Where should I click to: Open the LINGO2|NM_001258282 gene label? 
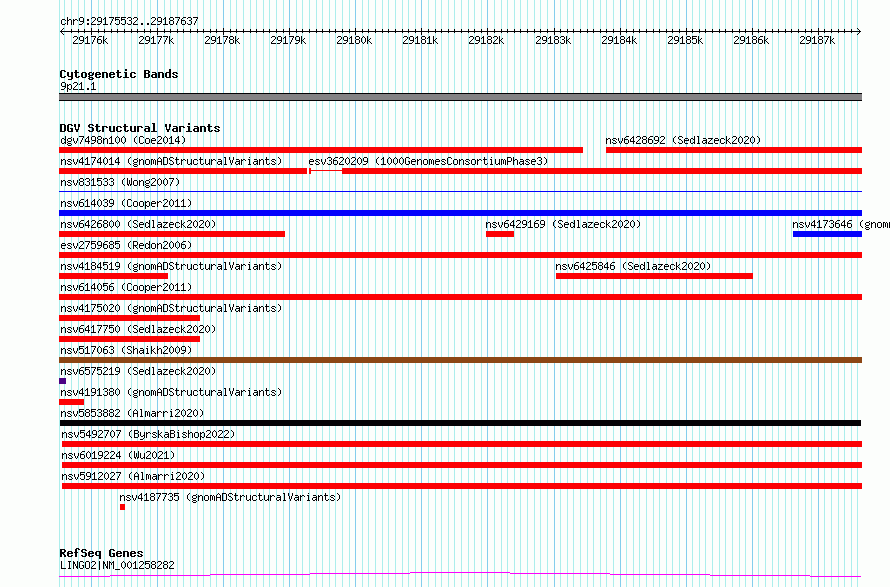click(x=117, y=565)
